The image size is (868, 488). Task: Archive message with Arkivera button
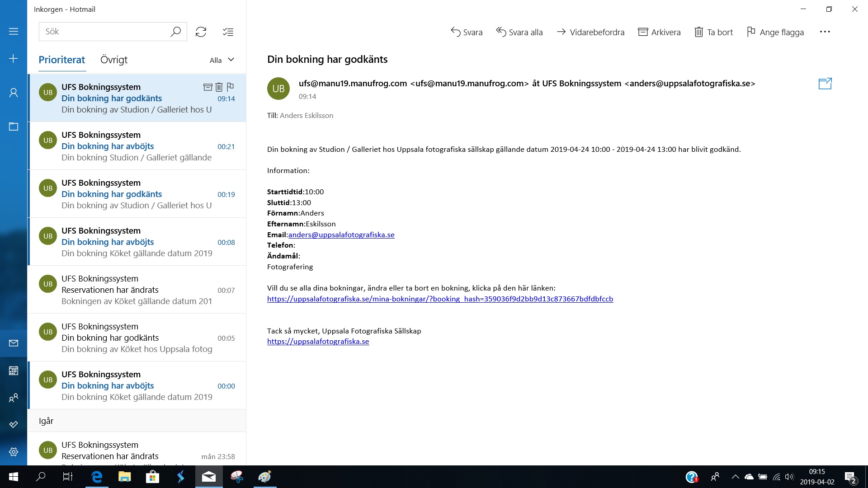[659, 32]
